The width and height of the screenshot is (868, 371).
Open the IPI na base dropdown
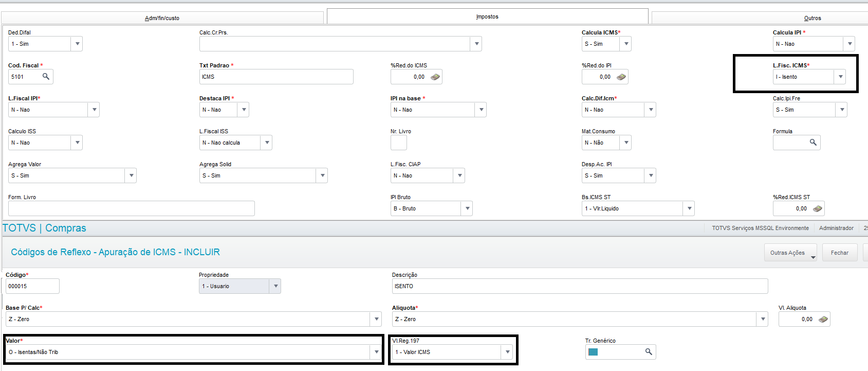[481, 110]
